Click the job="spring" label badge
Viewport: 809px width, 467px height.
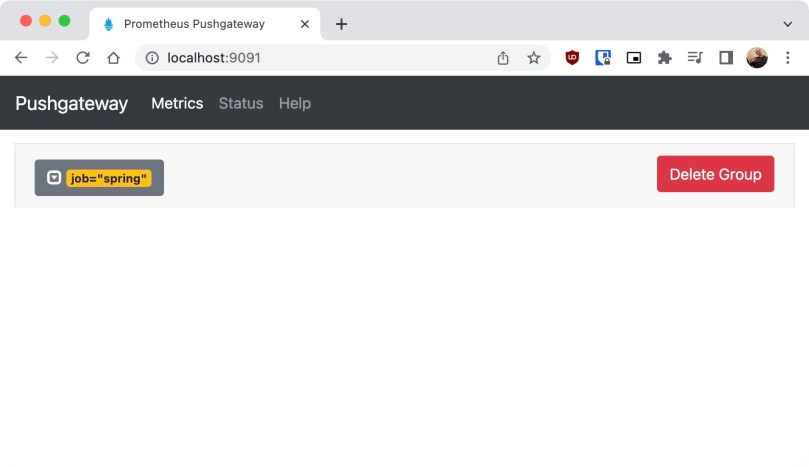(109, 178)
